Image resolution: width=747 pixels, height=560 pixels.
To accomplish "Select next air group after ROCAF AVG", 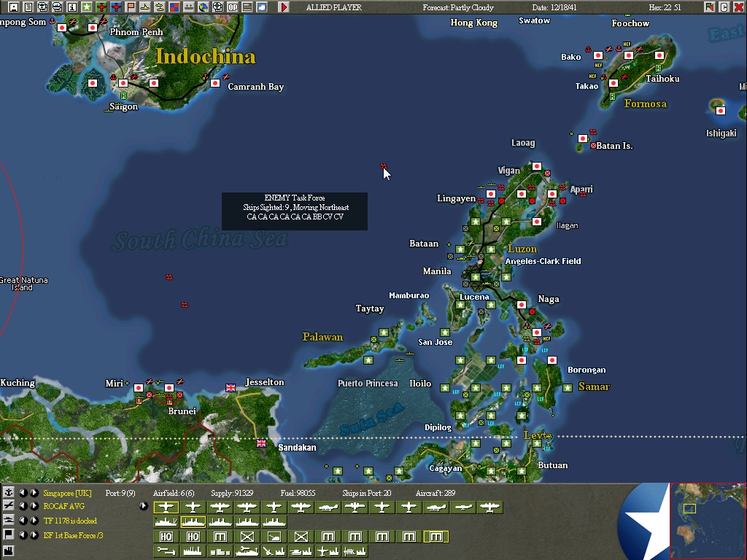I will coord(34,506).
